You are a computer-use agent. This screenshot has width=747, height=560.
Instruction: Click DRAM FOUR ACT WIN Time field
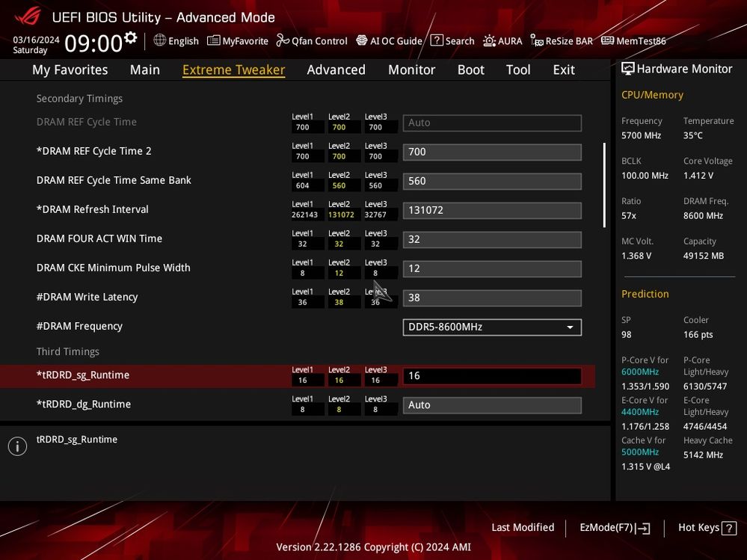(492, 239)
